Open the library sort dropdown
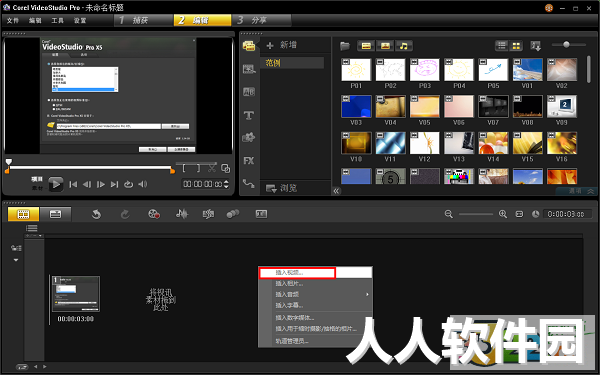Screen dimensions: 600x375 (x=535, y=46)
